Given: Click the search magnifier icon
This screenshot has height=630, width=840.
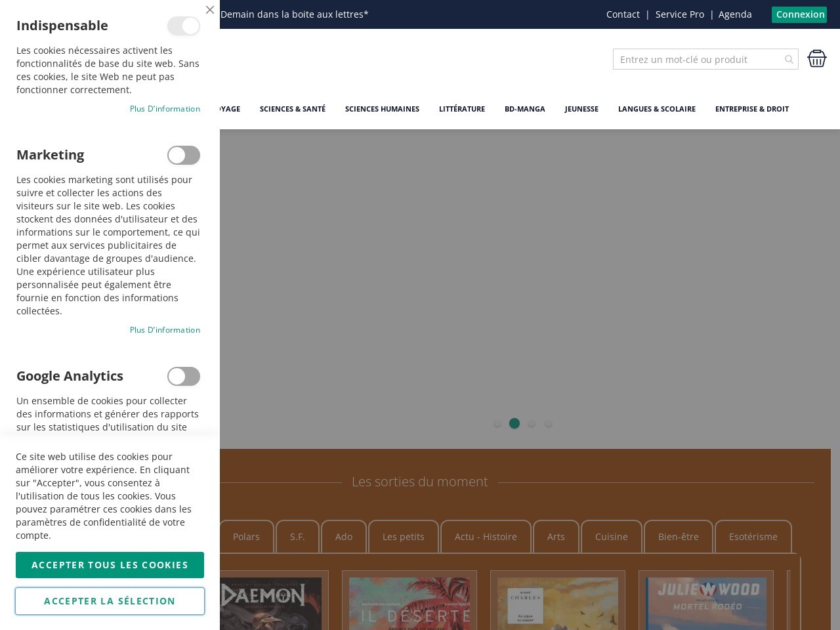Looking at the screenshot, I should coord(789,60).
